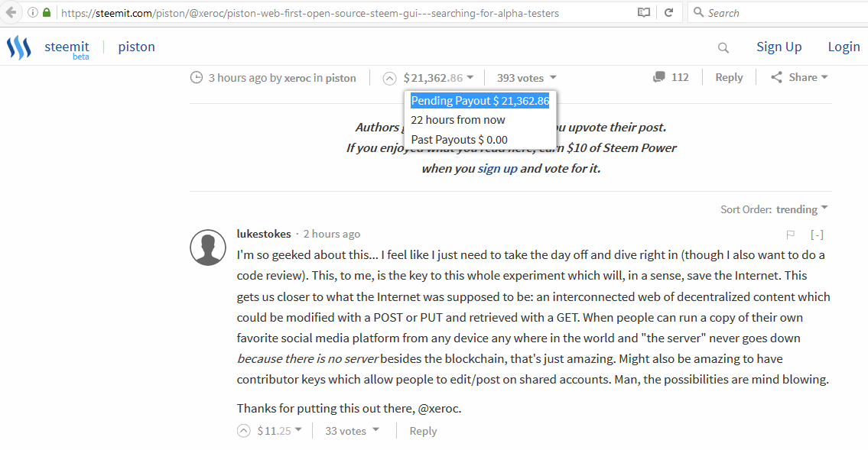Open site search via the magnifier icon
The image size is (868, 450).
(723, 47)
